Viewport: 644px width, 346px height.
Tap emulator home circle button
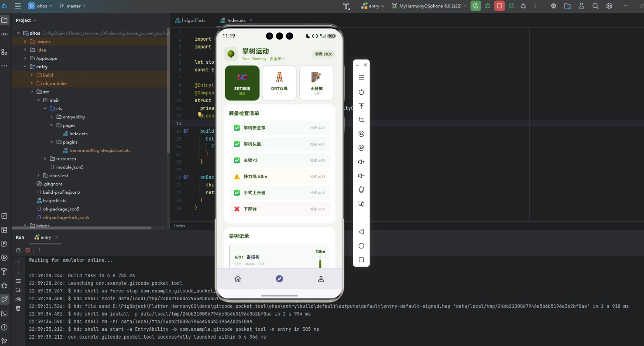pyautogui.click(x=361, y=246)
